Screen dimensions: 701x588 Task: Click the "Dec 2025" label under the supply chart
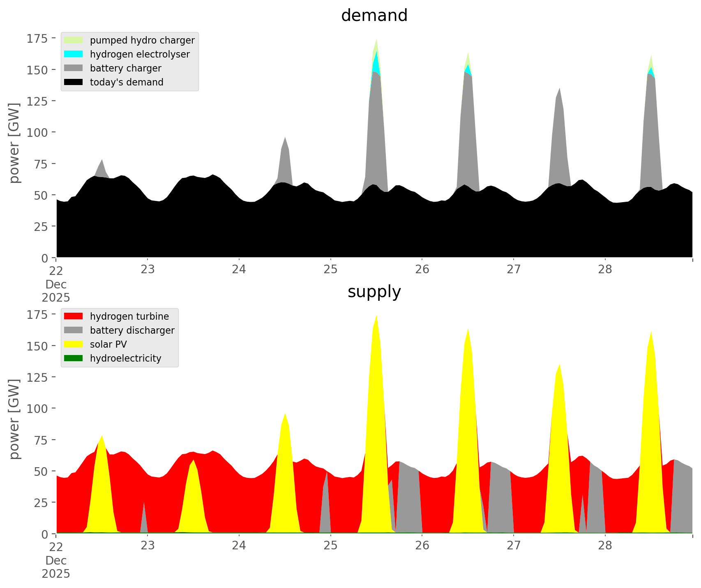(x=56, y=567)
